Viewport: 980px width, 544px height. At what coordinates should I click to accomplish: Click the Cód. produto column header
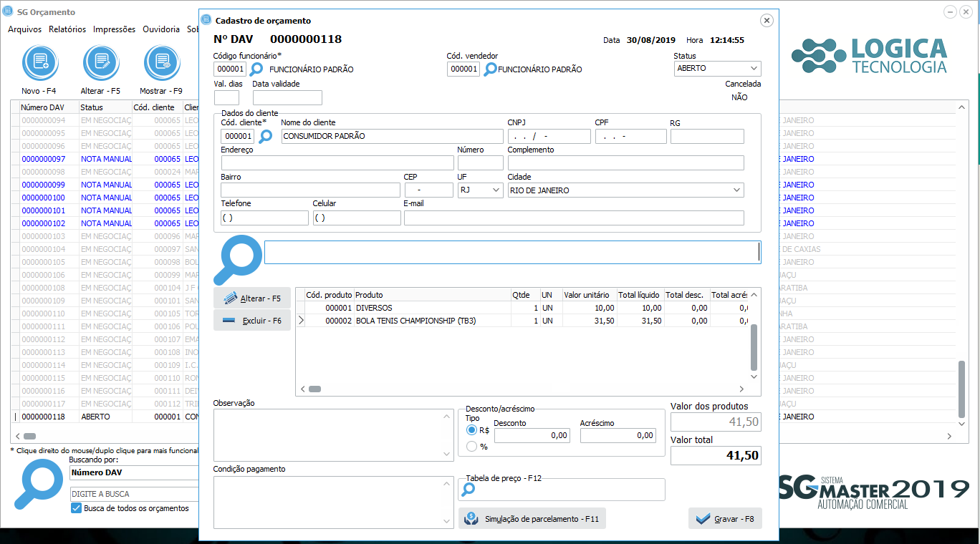[x=329, y=295]
